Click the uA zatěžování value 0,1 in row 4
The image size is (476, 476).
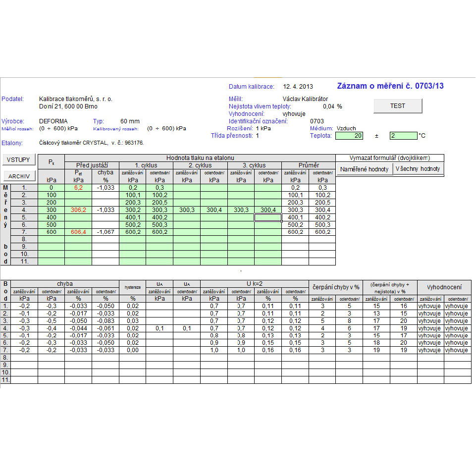(x=159, y=328)
